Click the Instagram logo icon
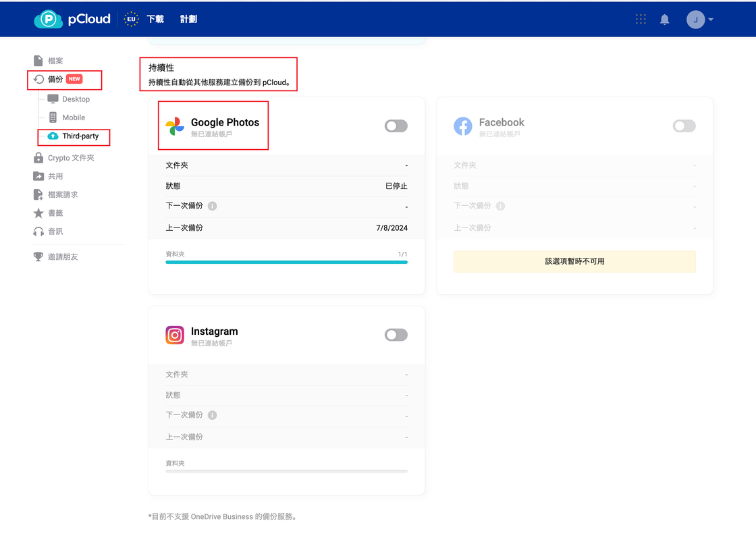756x540 pixels. pos(175,335)
